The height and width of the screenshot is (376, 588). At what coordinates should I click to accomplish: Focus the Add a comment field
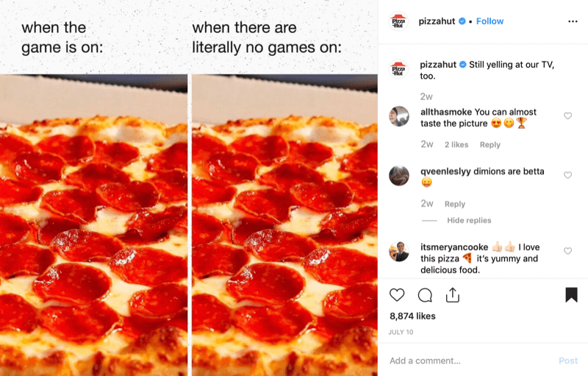click(469, 361)
